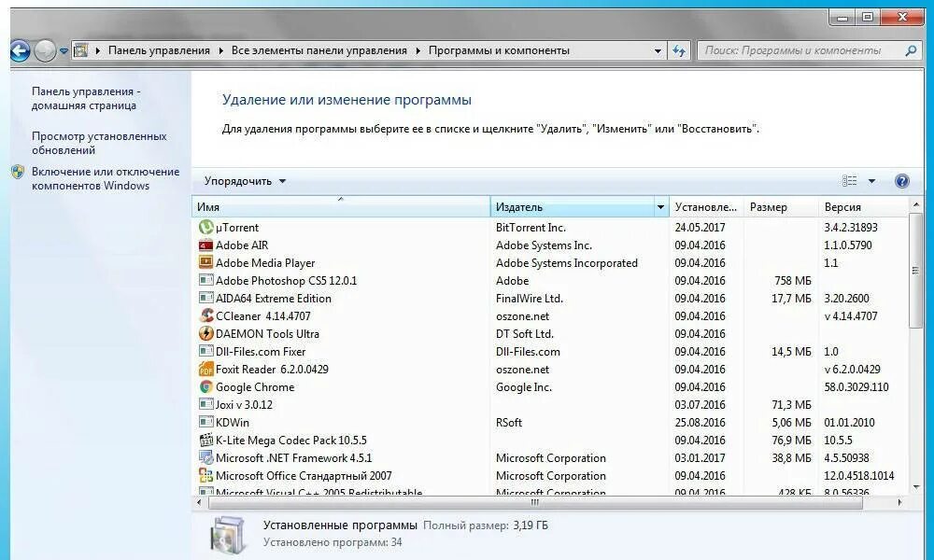Sort by the Размер column header
This screenshot has width=934, height=560.
(782, 207)
